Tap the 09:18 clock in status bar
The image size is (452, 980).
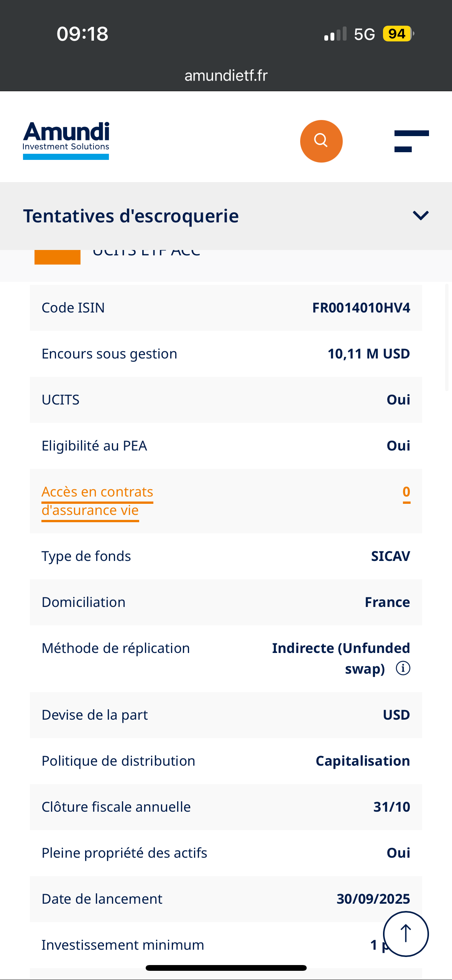click(x=82, y=34)
